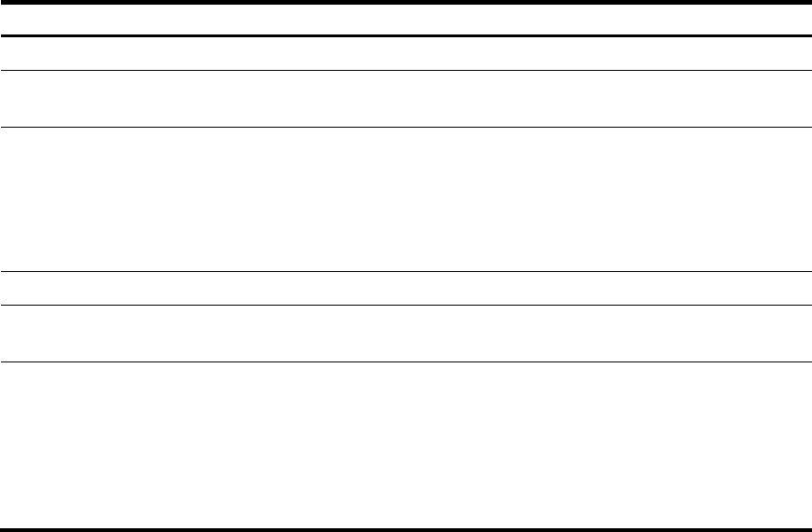The height and width of the screenshot is (532, 812).
Task: Click the right edge of the last large empty block
Action: (x=808, y=445)
